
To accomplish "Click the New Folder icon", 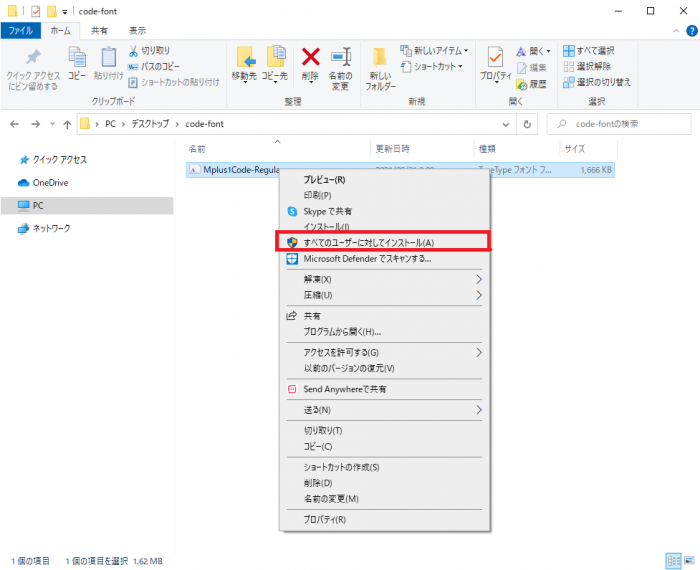I will tap(380, 66).
